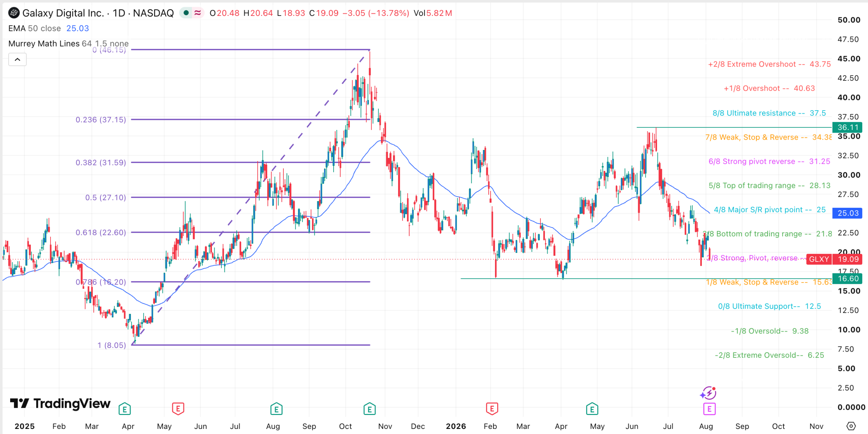Click the green market status dot

(186, 13)
